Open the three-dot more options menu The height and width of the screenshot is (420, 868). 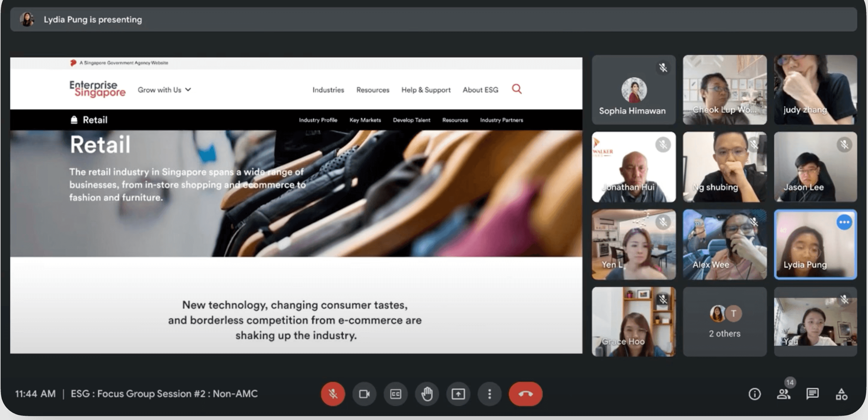tap(489, 394)
